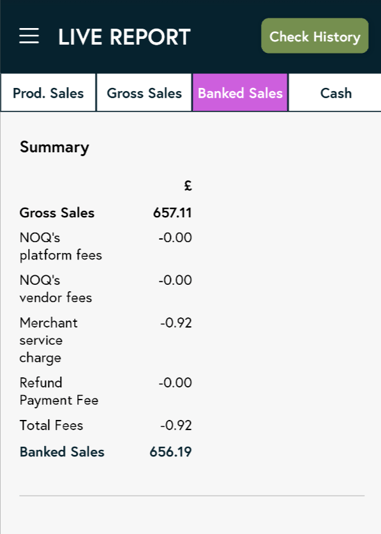Viewport: 381px width, 534px height.
Task: Select the Banked Sales summary label
Action: click(x=62, y=452)
